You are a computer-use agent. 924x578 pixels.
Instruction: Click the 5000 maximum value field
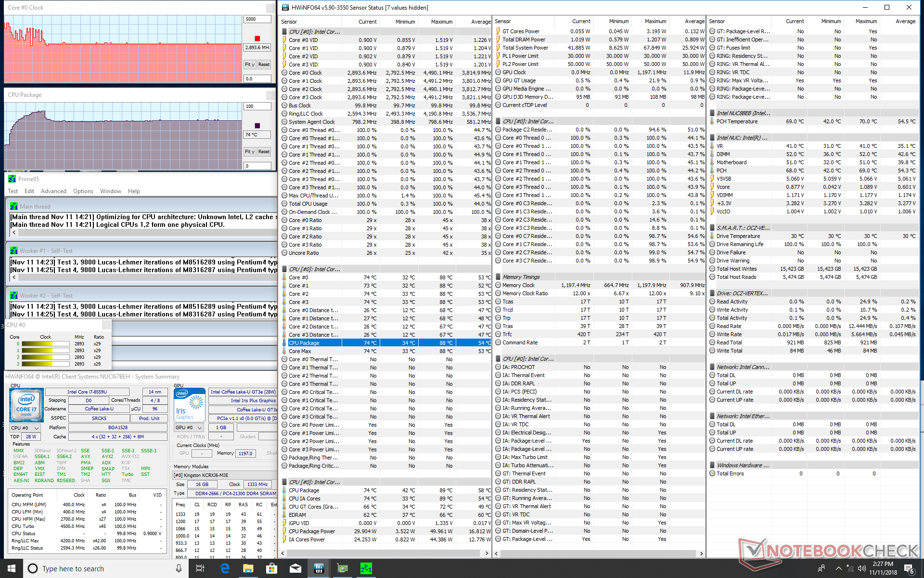tap(257, 19)
